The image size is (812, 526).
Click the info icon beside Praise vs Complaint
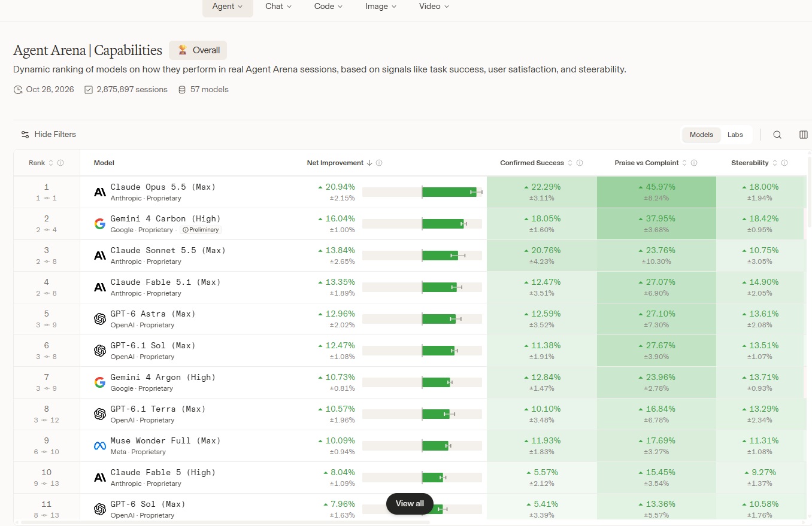click(x=695, y=163)
